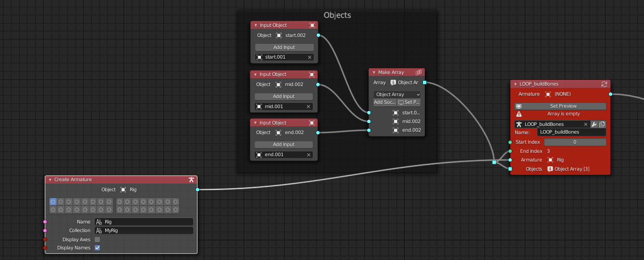Clear the start.001 object field with X
The image size is (644, 260).
coord(310,57)
